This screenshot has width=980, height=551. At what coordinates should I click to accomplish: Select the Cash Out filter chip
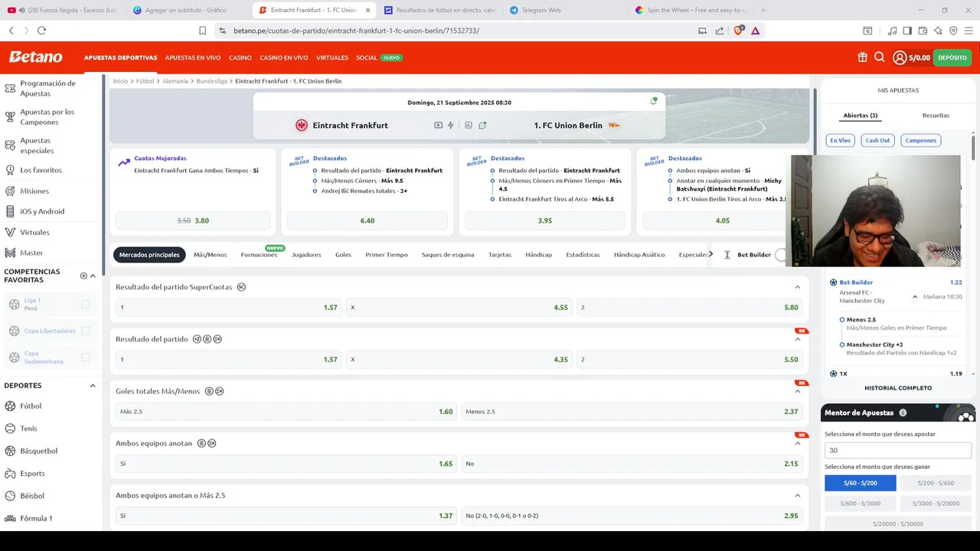(877, 140)
